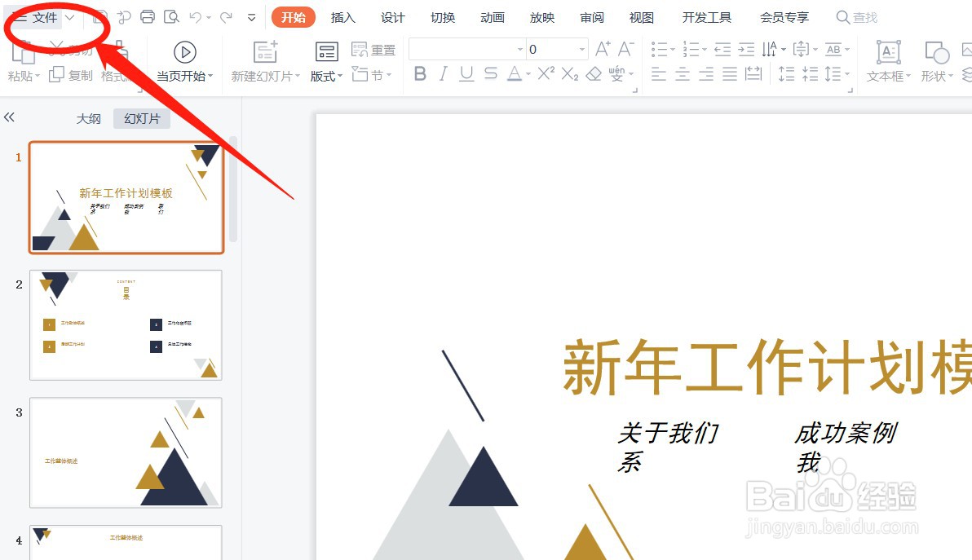Go to the 视图 ribbon tab
The image size is (972, 560).
[x=641, y=17]
